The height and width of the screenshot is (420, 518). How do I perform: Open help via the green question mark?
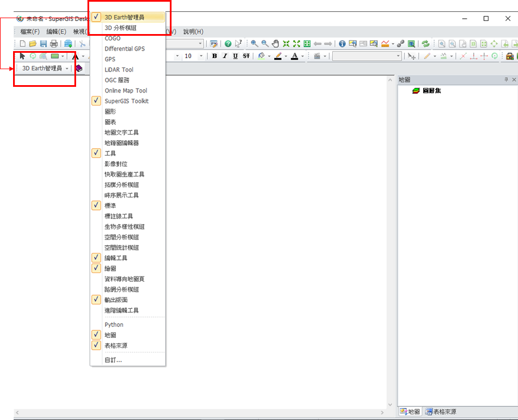(228, 44)
